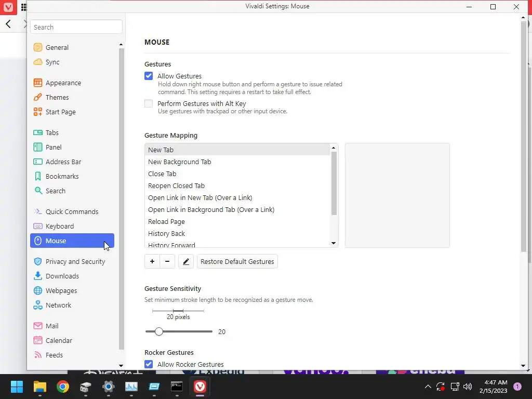Show hidden system tray icons chevron
The width and height of the screenshot is (532, 399).
pyautogui.click(x=428, y=387)
